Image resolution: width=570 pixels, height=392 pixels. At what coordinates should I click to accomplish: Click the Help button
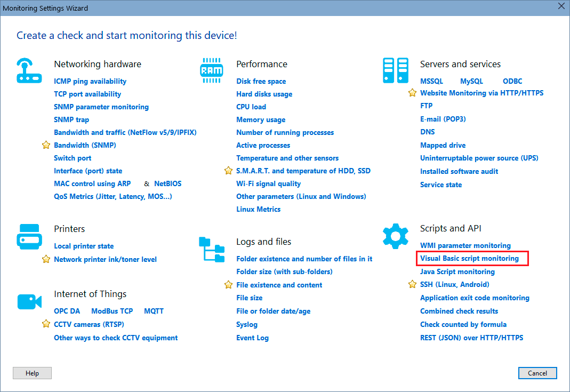(x=32, y=373)
